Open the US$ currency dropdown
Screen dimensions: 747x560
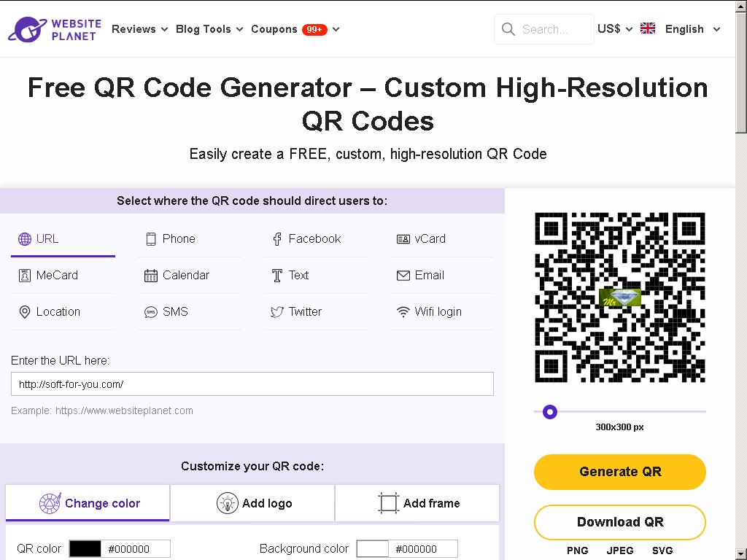pos(615,29)
